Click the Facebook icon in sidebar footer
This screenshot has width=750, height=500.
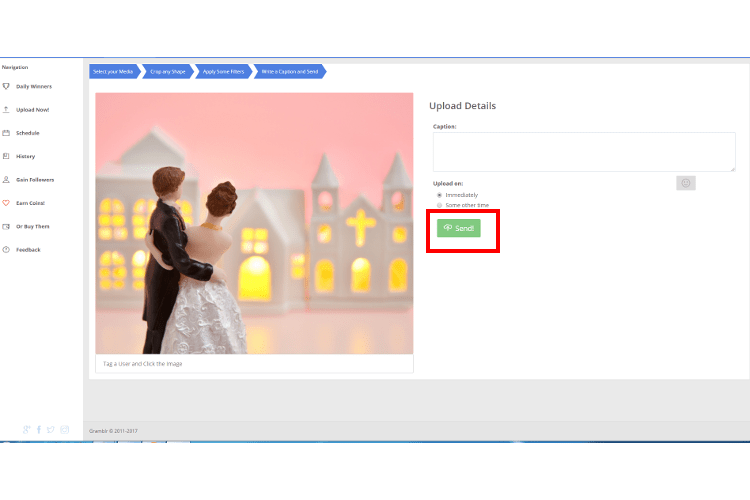coord(39,430)
